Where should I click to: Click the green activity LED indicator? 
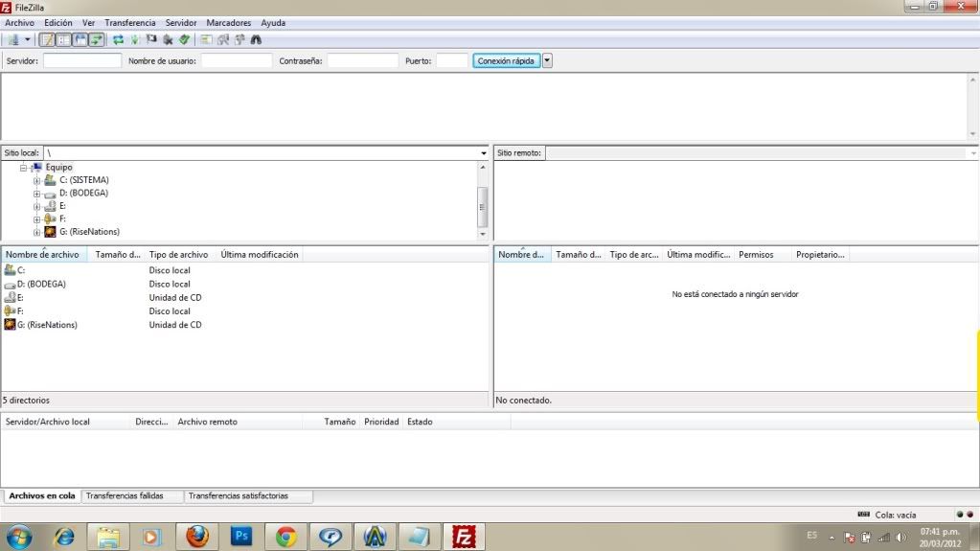[x=959, y=514]
